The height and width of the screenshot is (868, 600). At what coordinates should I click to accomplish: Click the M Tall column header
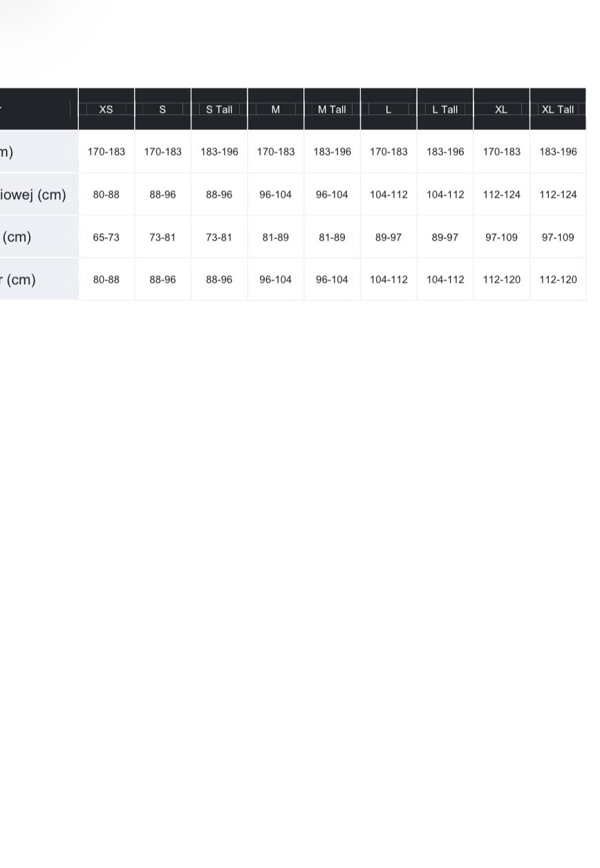click(332, 109)
